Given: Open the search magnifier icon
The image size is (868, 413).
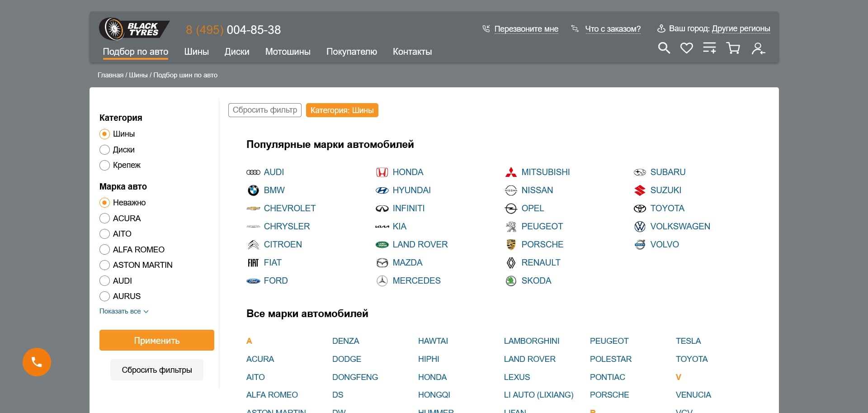Looking at the screenshot, I should pyautogui.click(x=664, y=48).
